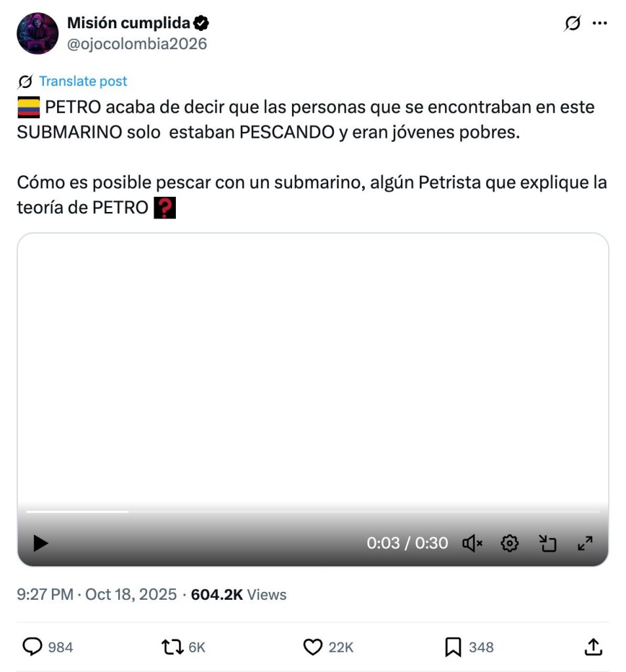Viewport: 626px width, 672px height.
Task: Like the post with heart icon
Action: pyautogui.click(x=313, y=647)
